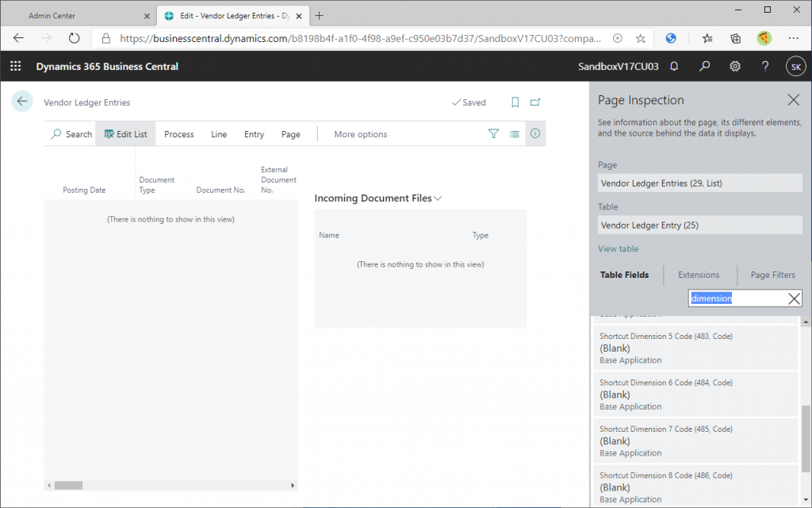Go back with the round arrow button
This screenshot has width=812, height=508.
(x=22, y=102)
